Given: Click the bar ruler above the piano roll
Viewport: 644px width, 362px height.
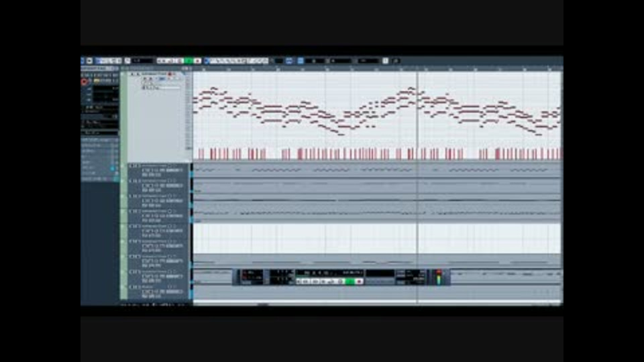Looking at the screenshot, I should pyautogui.click(x=377, y=69).
